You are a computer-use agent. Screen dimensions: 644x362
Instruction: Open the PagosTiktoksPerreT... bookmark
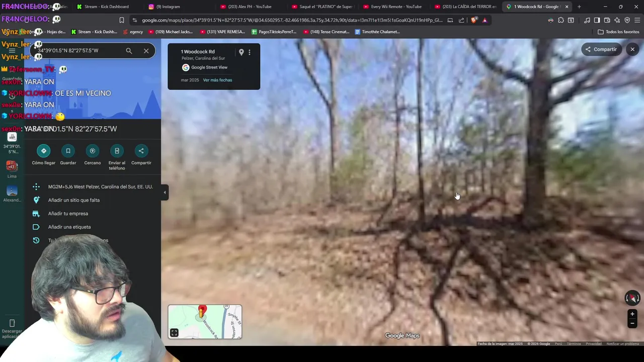[x=274, y=32]
